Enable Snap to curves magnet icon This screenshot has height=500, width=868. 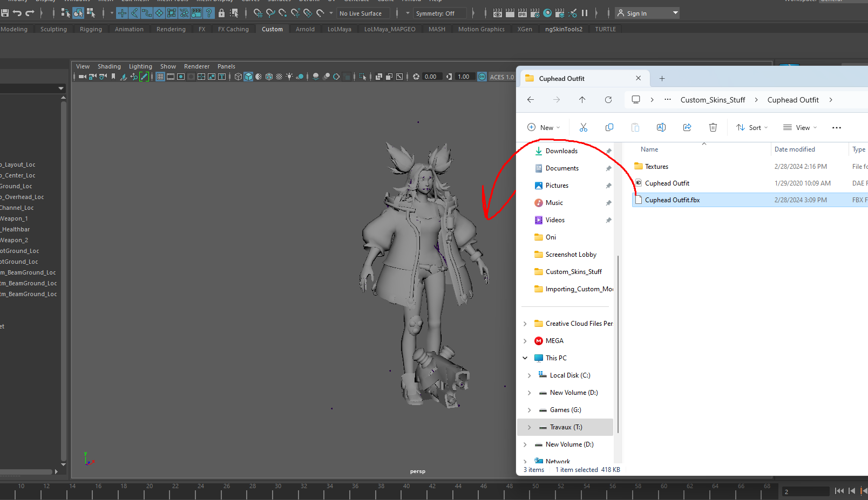[x=270, y=13]
